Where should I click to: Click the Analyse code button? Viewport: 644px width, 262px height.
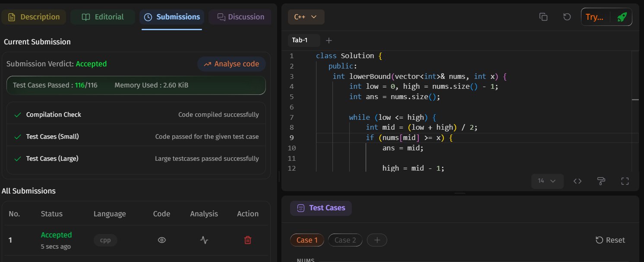click(x=231, y=64)
